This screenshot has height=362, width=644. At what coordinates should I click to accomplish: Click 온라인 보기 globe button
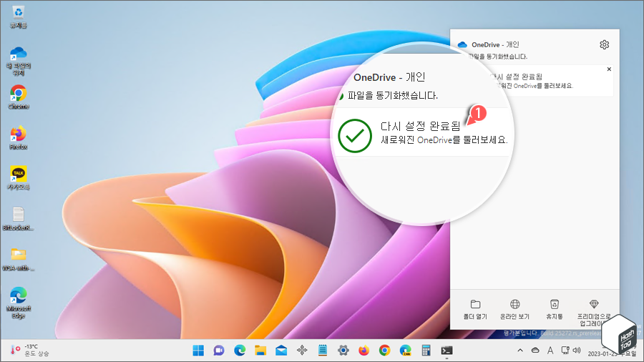click(514, 310)
